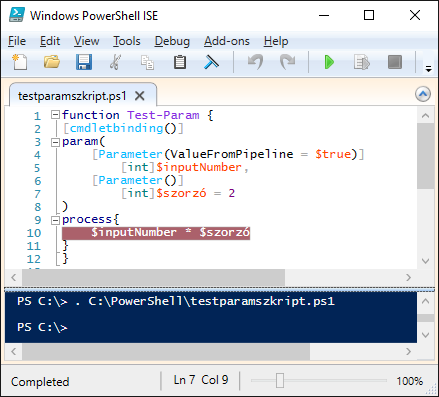Viewport: 439px width, 397px height.
Task: Click the empty PS C:\> console prompt
Action: click(x=42, y=327)
